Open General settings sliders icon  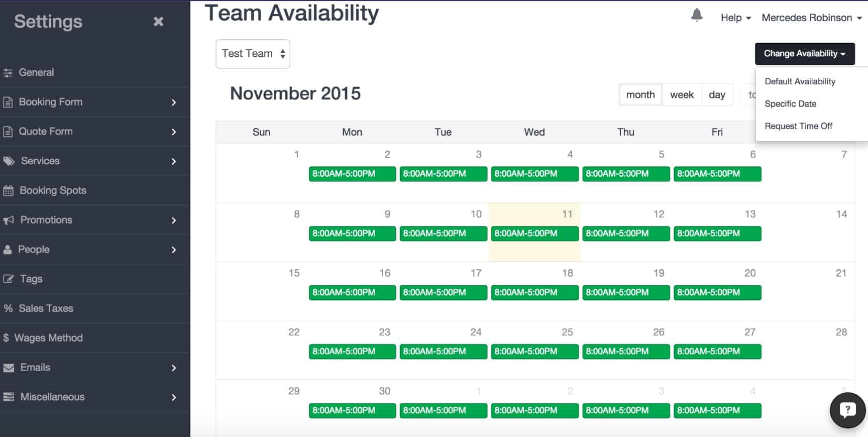(8, 73)
